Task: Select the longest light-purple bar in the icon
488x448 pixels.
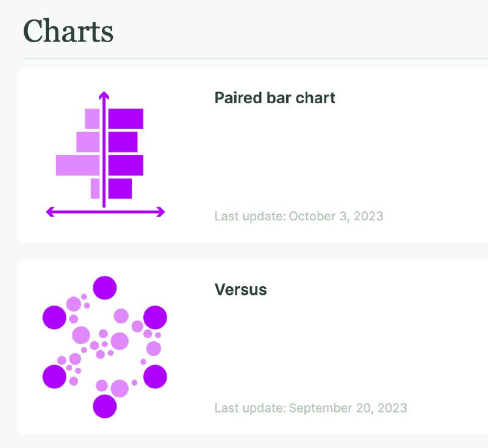Action: tap(78, 165)
